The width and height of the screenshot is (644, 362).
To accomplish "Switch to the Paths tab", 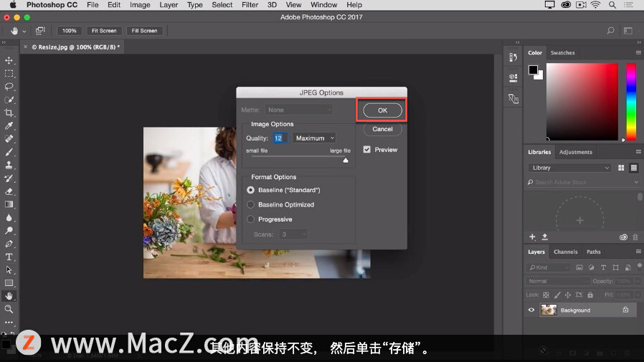I will coord(594,252).
